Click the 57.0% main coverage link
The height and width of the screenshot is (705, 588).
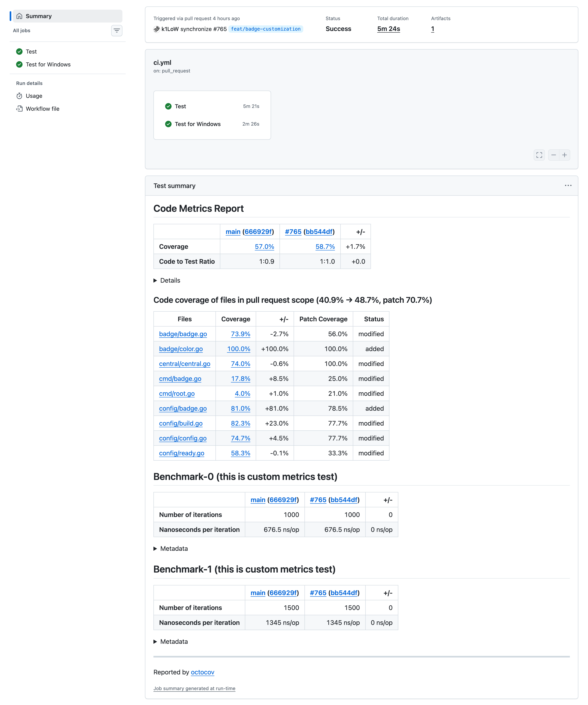click(x=265, y=247)
